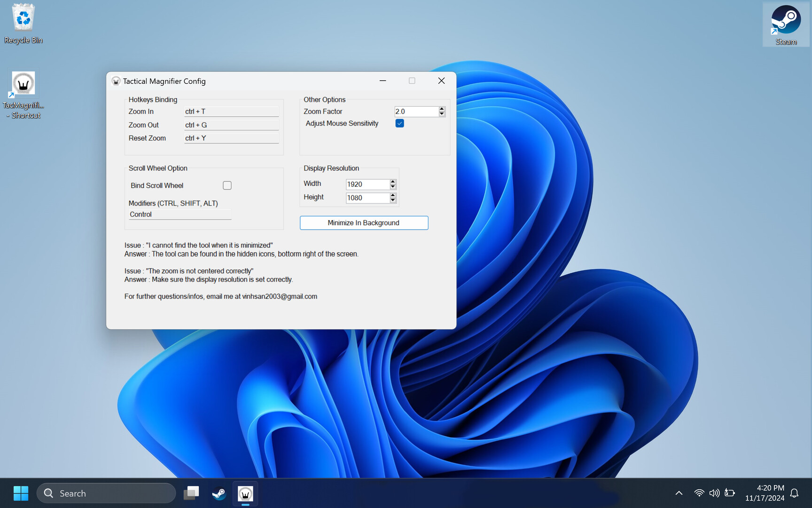Viewport: 812px width, 508px height.
Task: Decrease Width value with the down arrow
Action: [x=393, y=187]
